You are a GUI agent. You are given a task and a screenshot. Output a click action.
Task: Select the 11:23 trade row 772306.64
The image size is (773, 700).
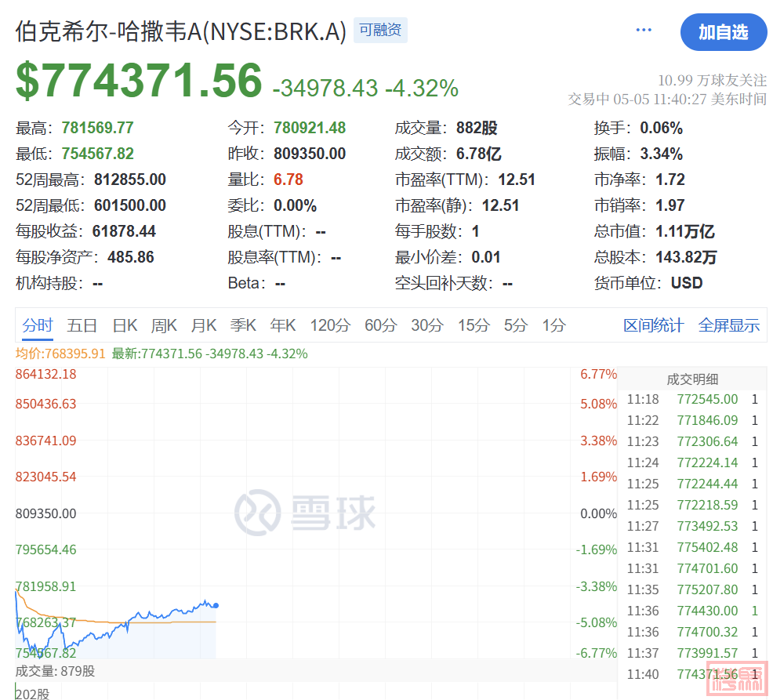692,441
